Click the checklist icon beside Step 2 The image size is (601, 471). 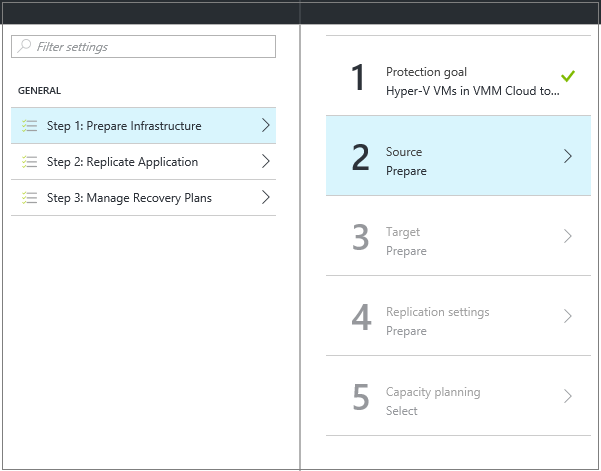point(29,162)
